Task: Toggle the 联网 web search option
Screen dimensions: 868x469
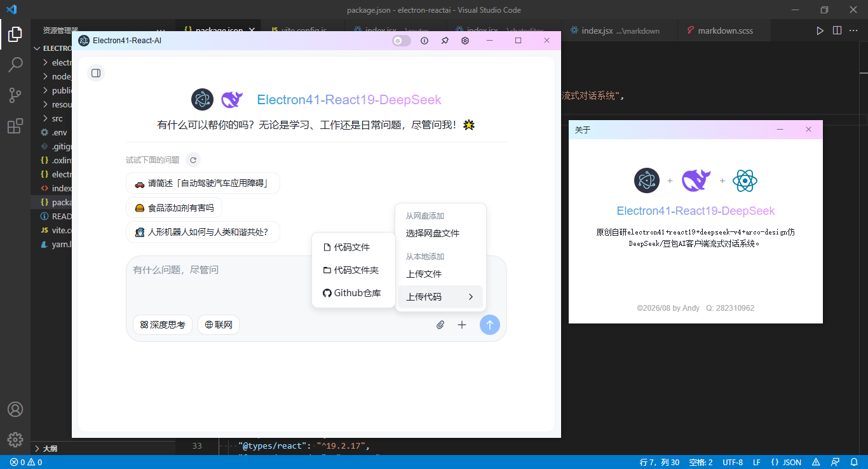Action: pyautogui.click(x=219, y=325)
